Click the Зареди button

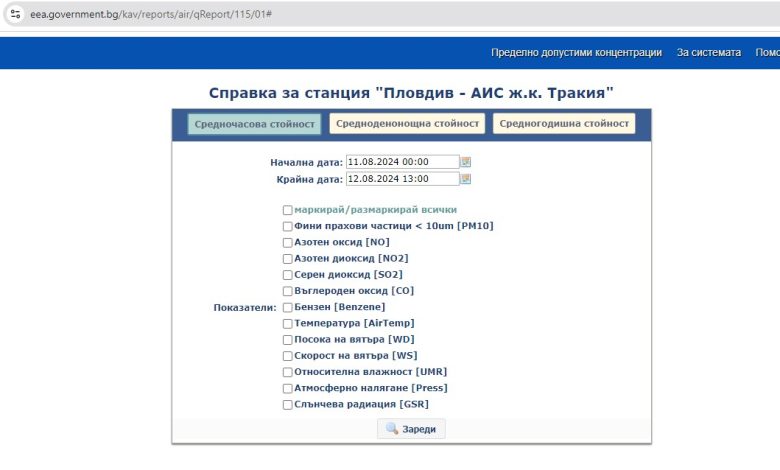coord(411,429)
